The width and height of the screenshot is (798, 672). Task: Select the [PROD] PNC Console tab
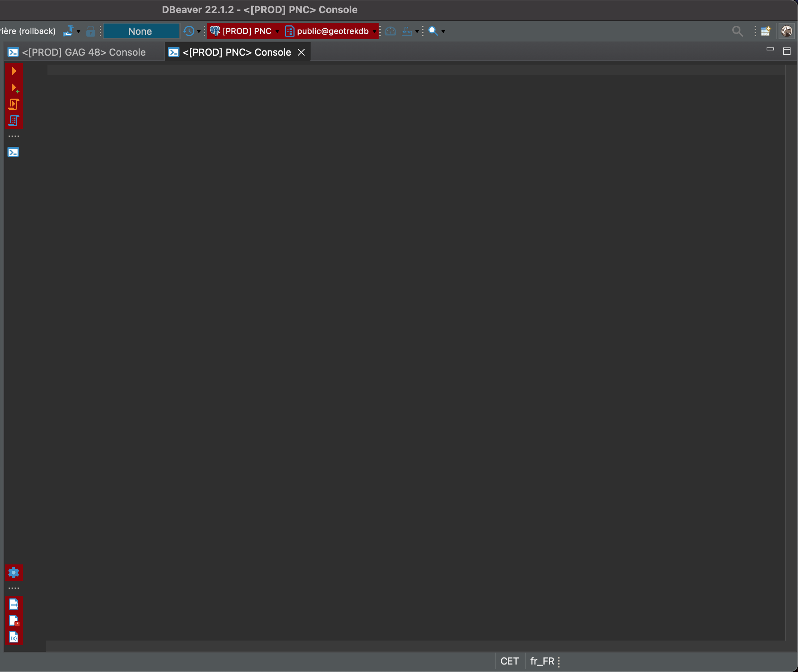pos(237,52)
